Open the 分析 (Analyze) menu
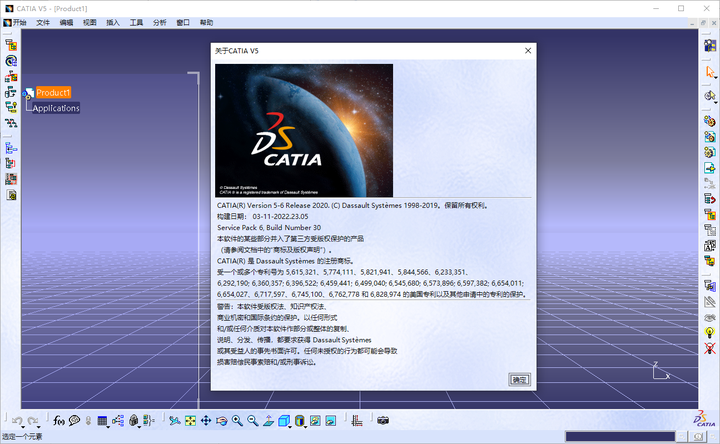720x444 pixels. (160, 22)
